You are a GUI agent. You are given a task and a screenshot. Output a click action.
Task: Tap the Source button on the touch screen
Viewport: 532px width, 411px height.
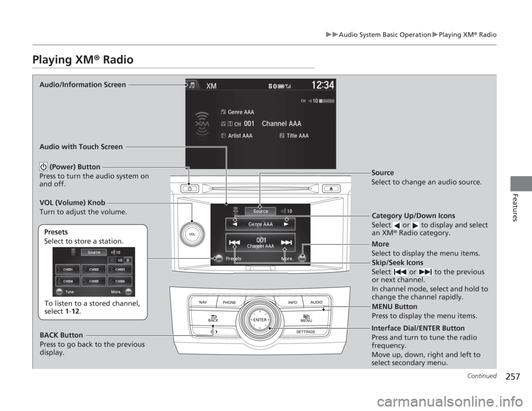coord(260,211)
